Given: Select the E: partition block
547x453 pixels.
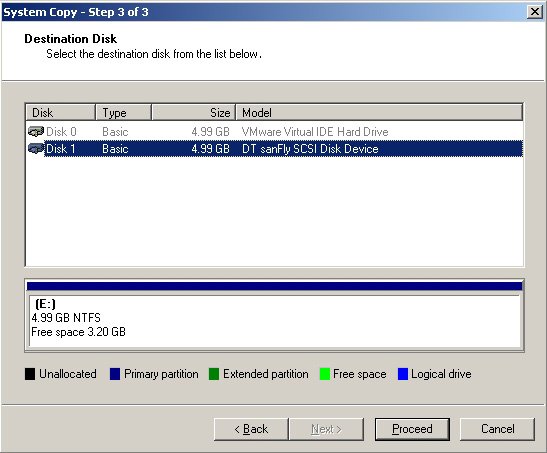Looking at the screenshot, I should tap(275, 321).
